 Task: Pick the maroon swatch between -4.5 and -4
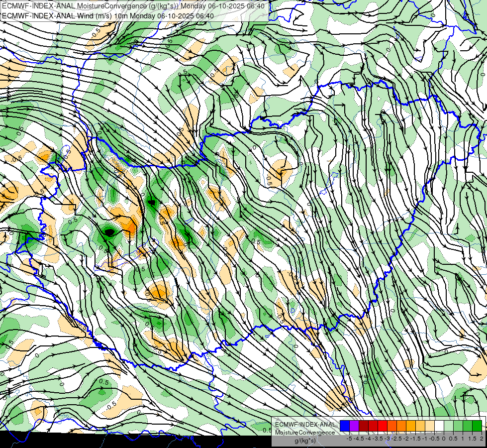364,426
